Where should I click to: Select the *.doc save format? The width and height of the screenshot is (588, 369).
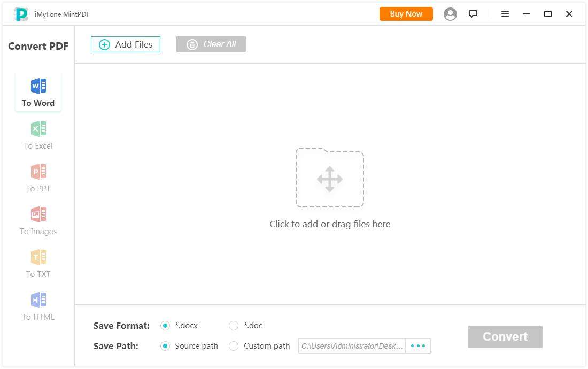point(234,326)
